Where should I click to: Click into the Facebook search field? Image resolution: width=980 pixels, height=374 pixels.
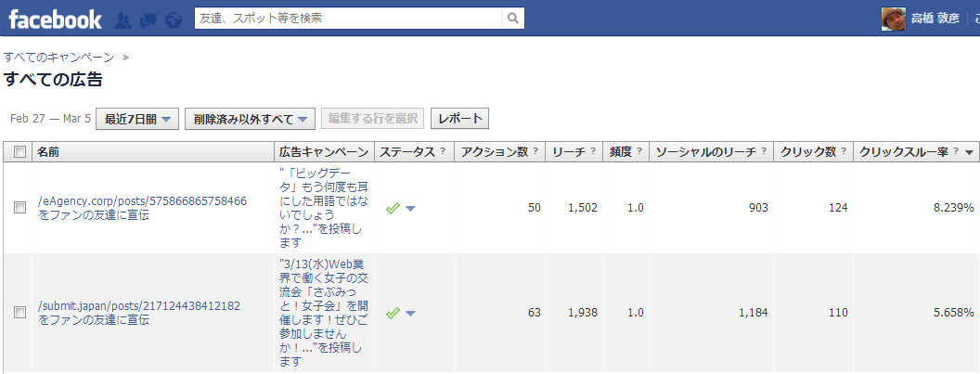[348, 19]
